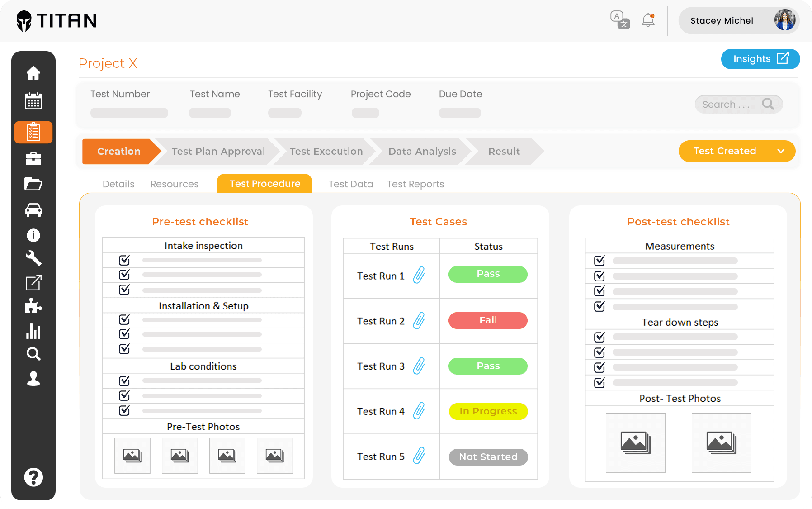The height and width of the screenshot is (509, 812).
Task: Click the notifications bell icon
Action: pos(647,20)
